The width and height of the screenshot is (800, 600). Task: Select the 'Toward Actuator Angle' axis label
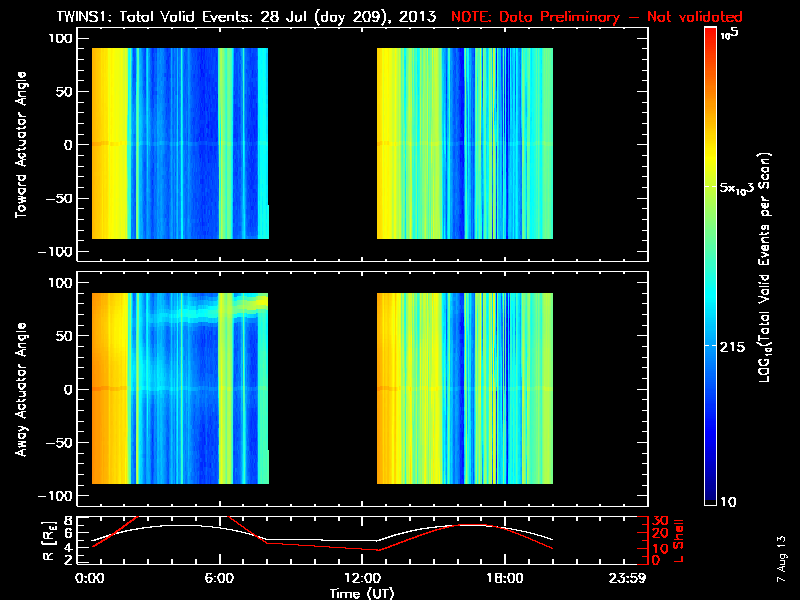pos(21,145)
